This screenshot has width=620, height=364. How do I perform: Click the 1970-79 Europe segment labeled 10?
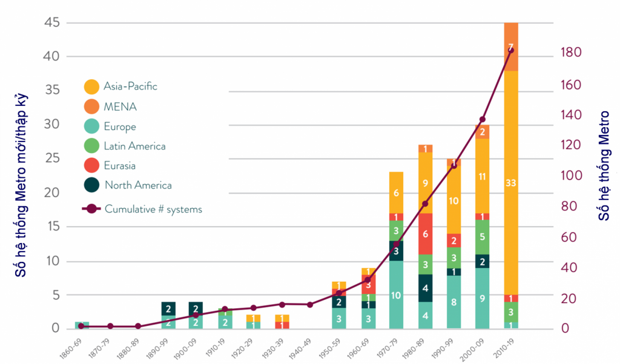pos(396,295)
